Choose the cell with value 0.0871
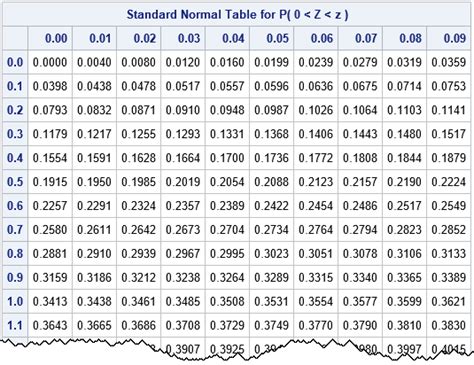This screenshot has width=474, height=365. 139,110
